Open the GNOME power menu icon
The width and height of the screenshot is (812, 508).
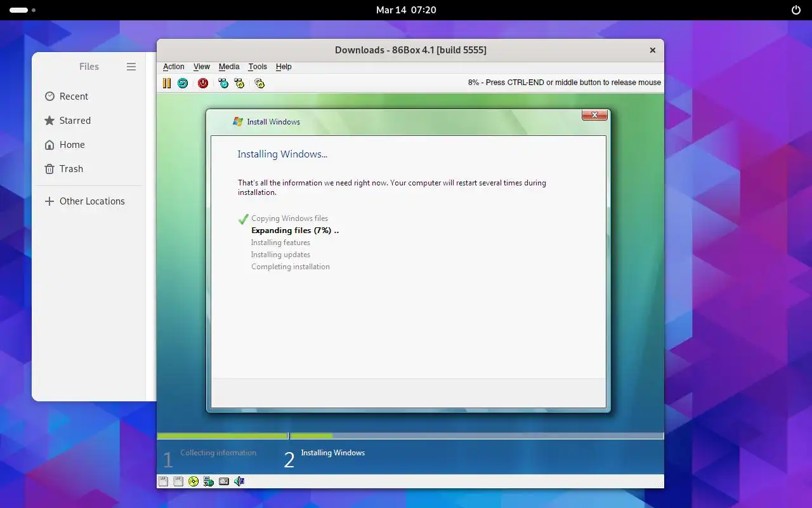796,10
